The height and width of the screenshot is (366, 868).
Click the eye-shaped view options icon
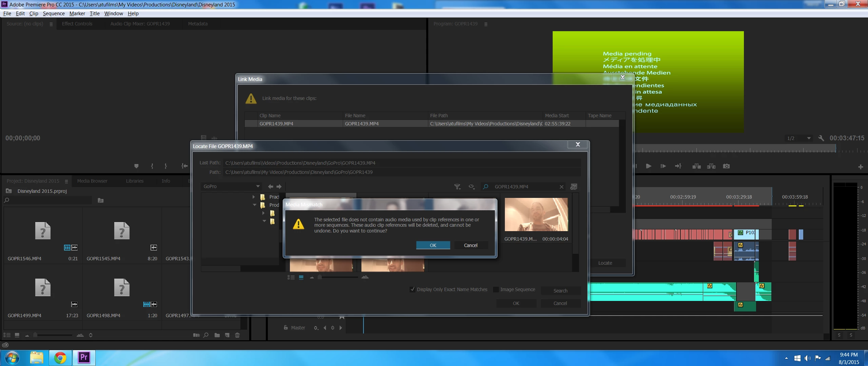tap(471, 187)
